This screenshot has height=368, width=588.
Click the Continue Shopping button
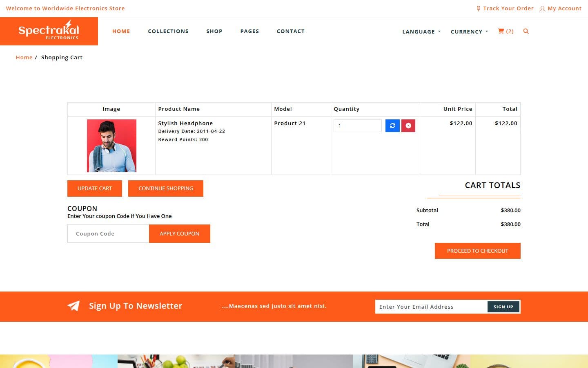click(x=166, y=188)
